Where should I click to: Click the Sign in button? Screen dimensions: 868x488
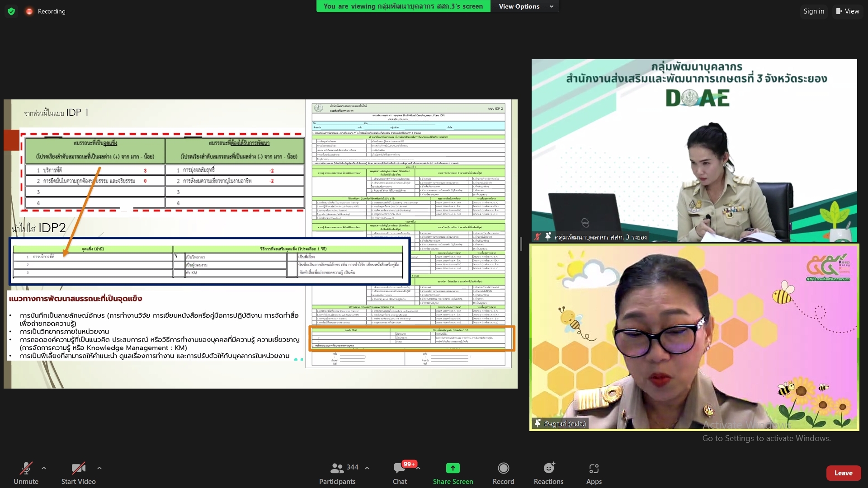coord(813,11)
